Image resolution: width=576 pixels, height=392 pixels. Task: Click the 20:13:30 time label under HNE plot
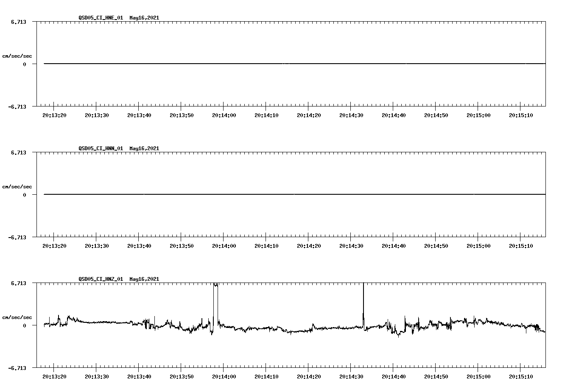pos(97,115)
